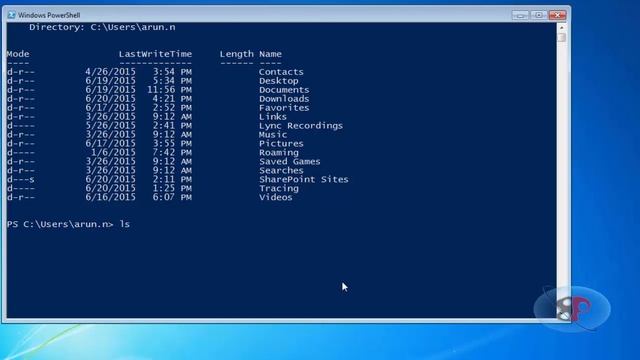Select the Music folder name
This screenshot has height=360, width=640.
tap(273, 135)
